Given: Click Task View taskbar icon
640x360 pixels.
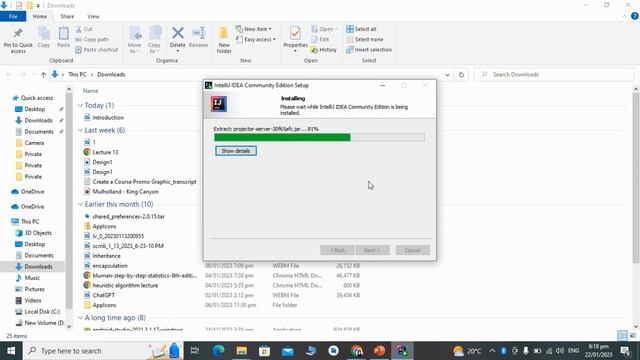Looking at the screenshot, I should [195, 351].
